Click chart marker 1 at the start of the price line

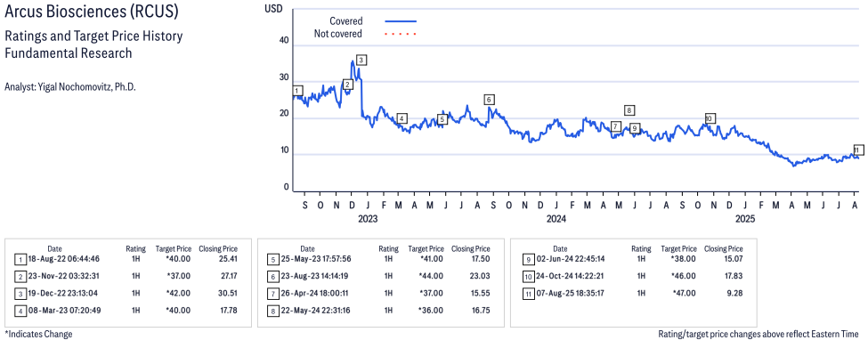(298, 91)
